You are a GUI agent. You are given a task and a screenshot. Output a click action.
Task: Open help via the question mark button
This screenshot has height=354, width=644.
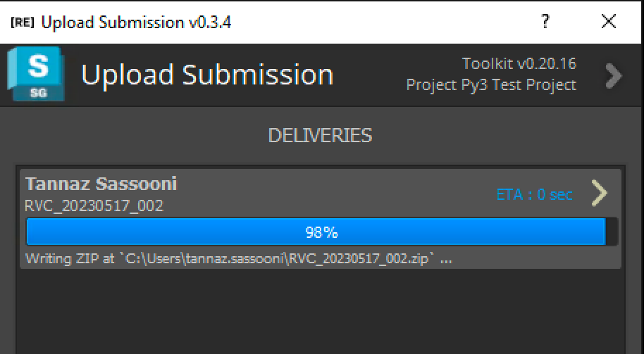545,21
